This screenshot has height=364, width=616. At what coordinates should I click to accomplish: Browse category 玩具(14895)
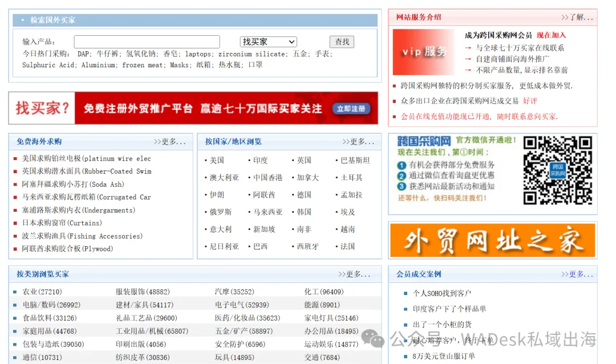click(x=234, y=358)
